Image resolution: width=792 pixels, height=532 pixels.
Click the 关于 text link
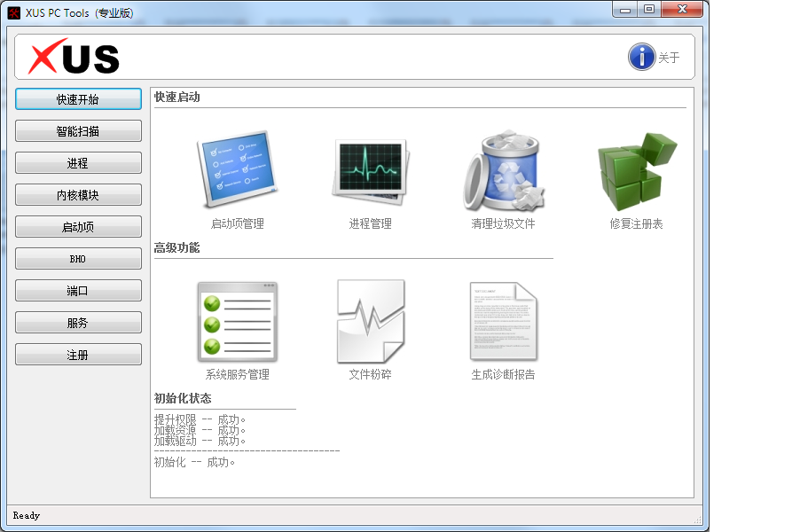669,58
